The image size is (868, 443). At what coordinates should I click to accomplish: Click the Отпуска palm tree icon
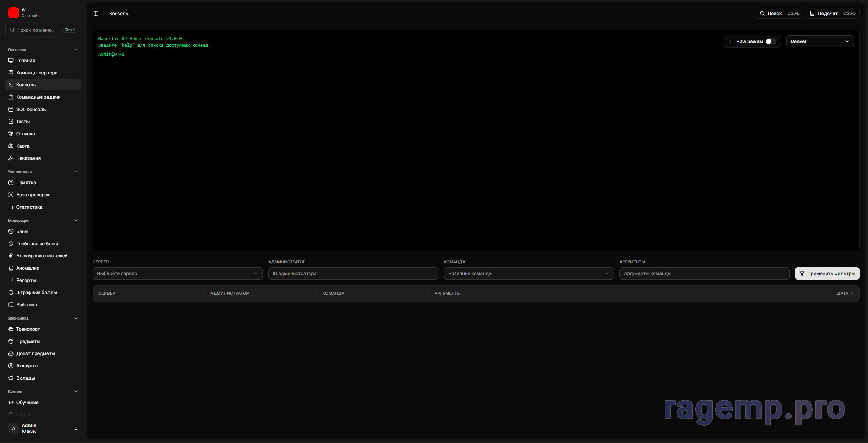[x=11, y=134]
